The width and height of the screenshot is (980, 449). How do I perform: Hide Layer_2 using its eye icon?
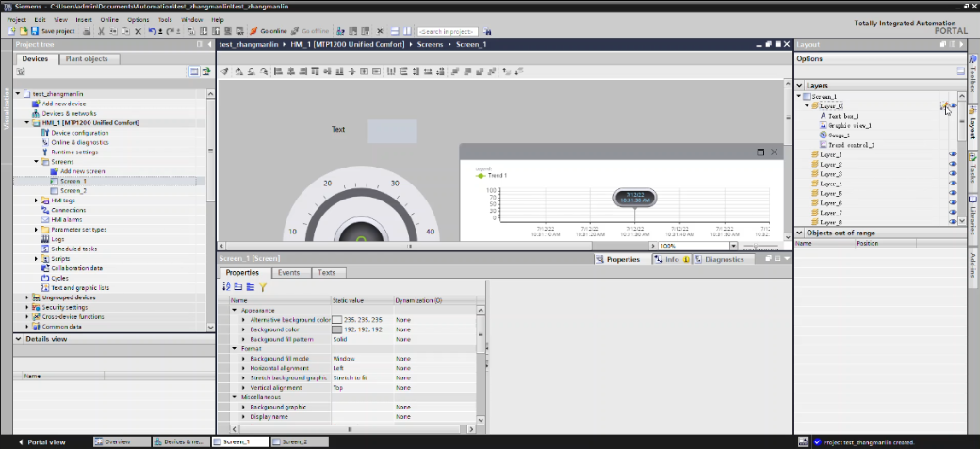tap(953, 164)
